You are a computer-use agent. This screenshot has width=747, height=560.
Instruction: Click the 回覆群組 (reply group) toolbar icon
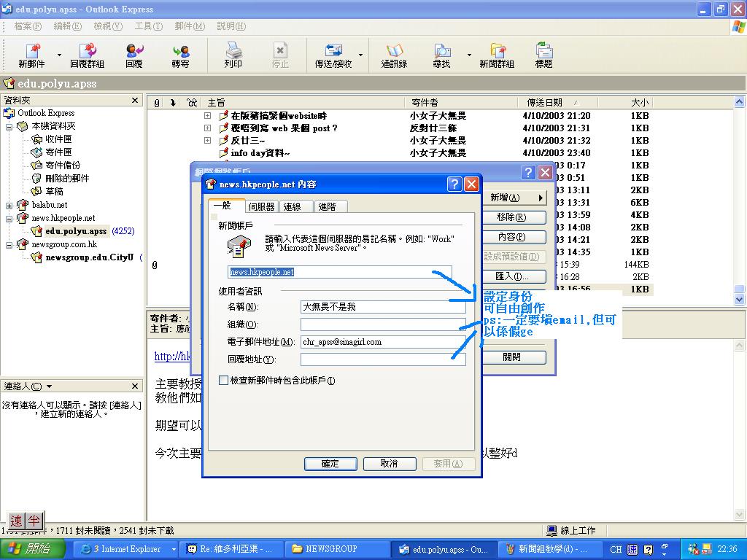(88, 55)
